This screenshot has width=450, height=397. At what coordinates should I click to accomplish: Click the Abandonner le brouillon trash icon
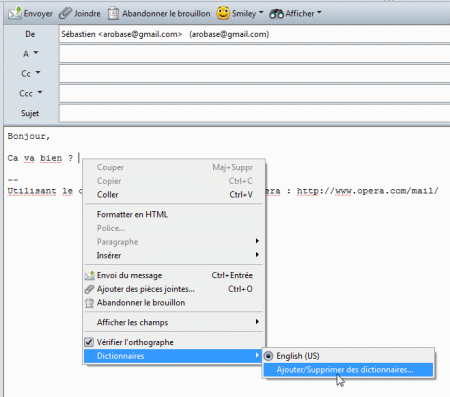tap(113, 13)
